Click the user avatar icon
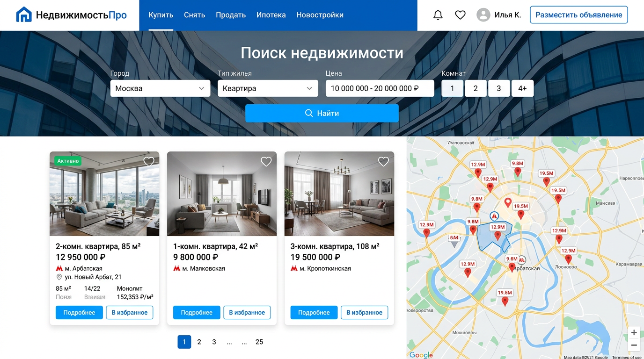Screen dimensions: 644x359 tap(483, 15)
